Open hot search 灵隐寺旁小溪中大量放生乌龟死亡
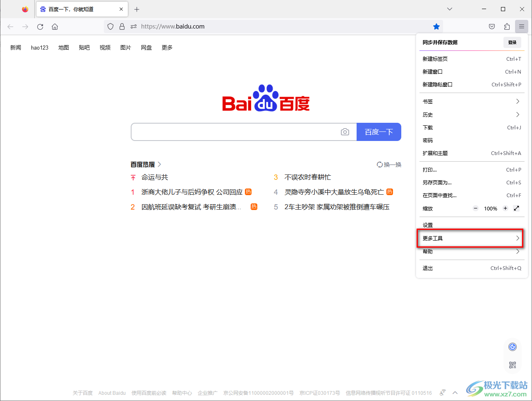Viewport: 532px width, 401px height. coord(334,192)
